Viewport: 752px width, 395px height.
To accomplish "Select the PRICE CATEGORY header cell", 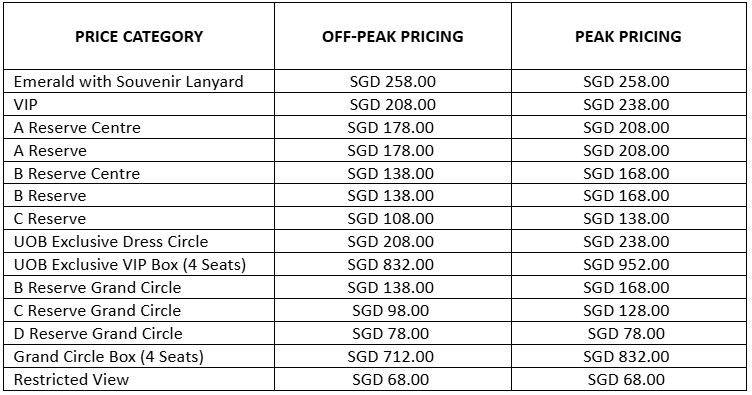I will (x=139, y=36).
